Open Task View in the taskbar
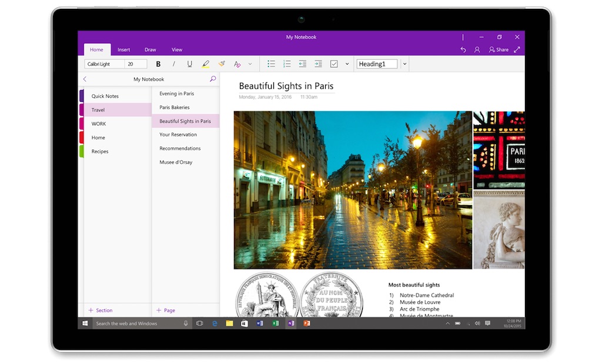Screen dimensions: 602x364 200,323
